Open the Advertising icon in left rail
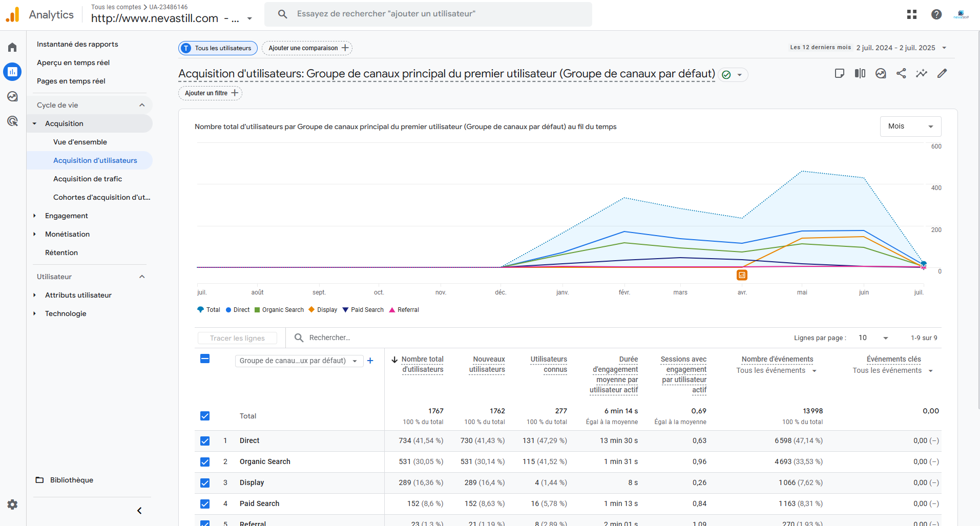This screenshot has height=526, width=980. [12, 121]
